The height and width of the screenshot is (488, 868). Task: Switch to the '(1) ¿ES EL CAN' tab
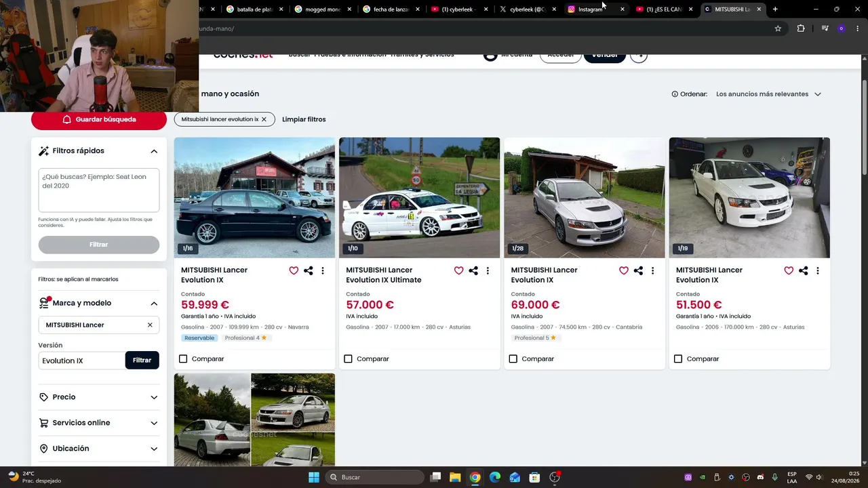(664, 9)
